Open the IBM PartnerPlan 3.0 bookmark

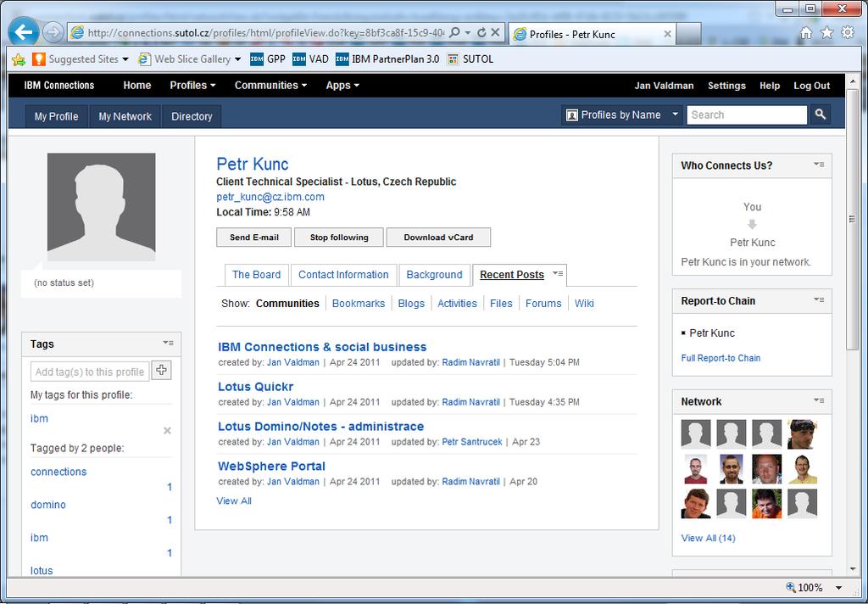pyautogui.click(x=387, y=59)
